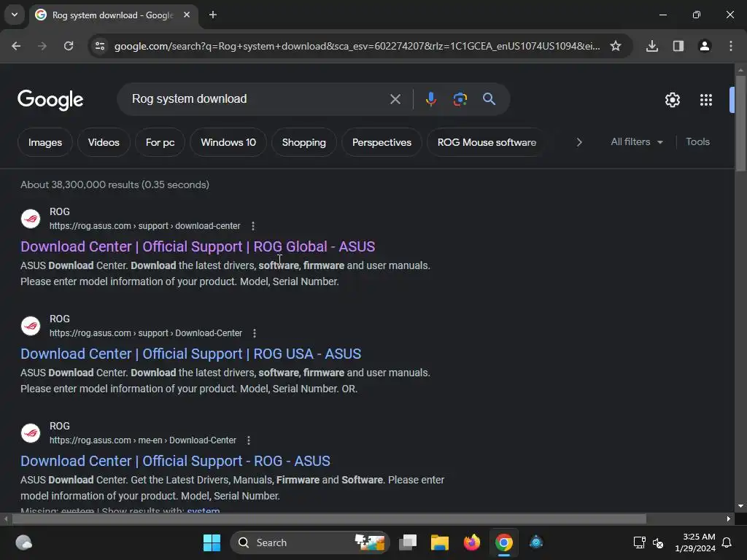Screen dimensions: 747x560
Task: Open notifications bell in system tray
Action: coord(727,542)
